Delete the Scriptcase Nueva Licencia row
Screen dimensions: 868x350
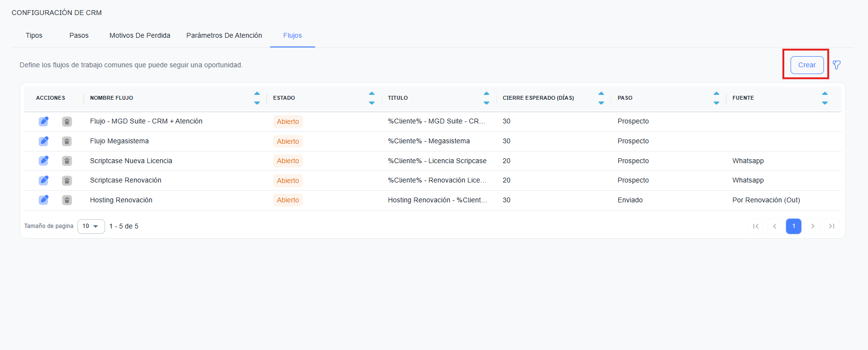tap(67, 161)
